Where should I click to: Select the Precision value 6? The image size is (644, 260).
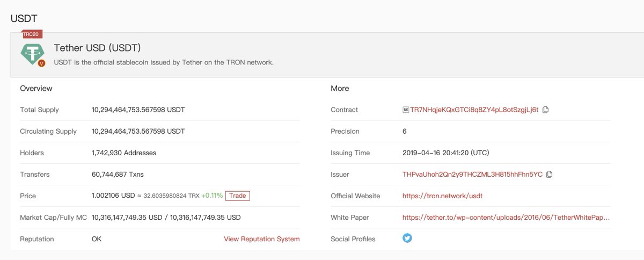pos(405,131)
